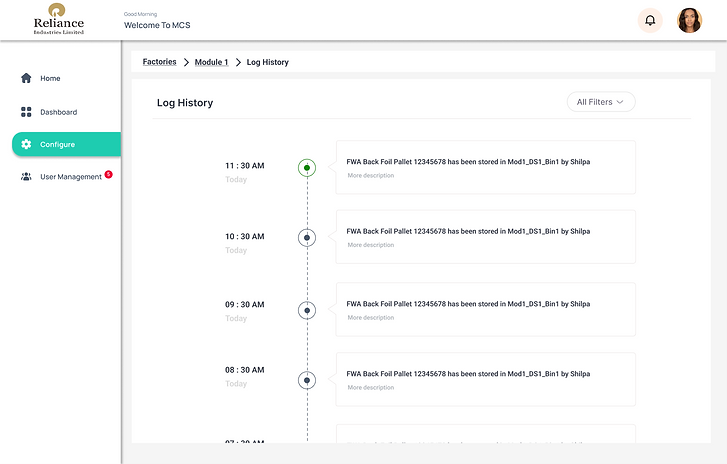
Task: Click the green 11:30 AM timeline marker
Action: click(307, 168)
